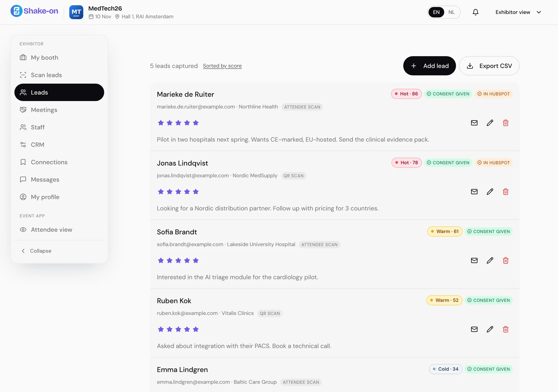This screenshot has width=558, height=392.
Task: Switch to Attendee view
Action: [59, 230]
